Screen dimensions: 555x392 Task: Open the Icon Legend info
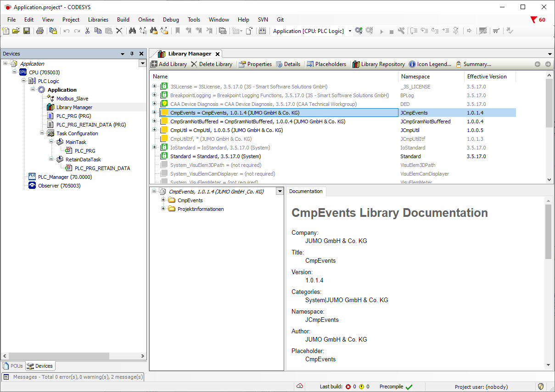(430, 64)
